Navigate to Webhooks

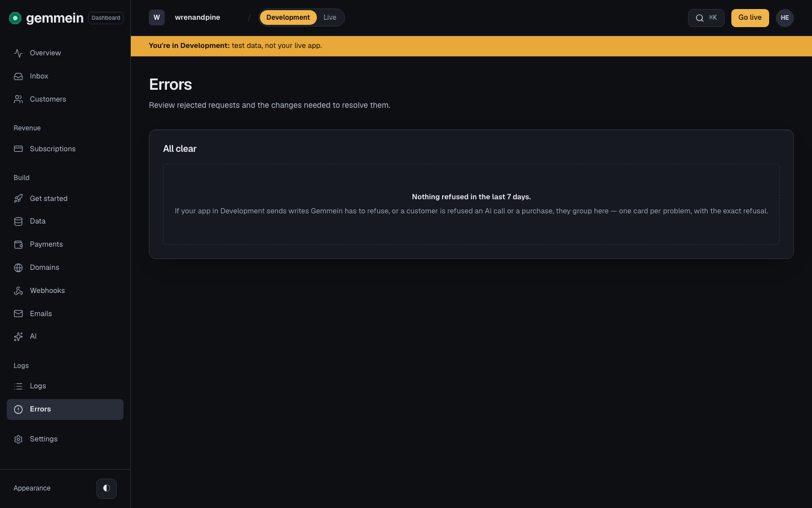(x=65, y=291)
